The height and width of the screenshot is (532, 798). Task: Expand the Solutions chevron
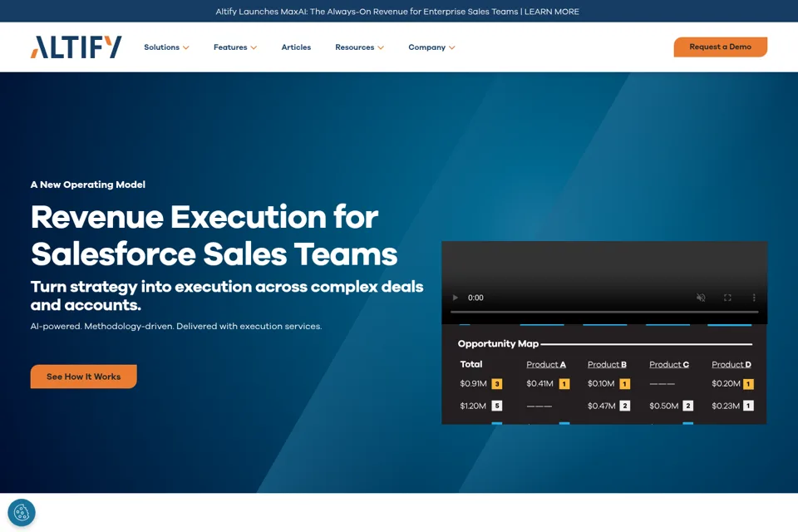click(x=186, y=47)
